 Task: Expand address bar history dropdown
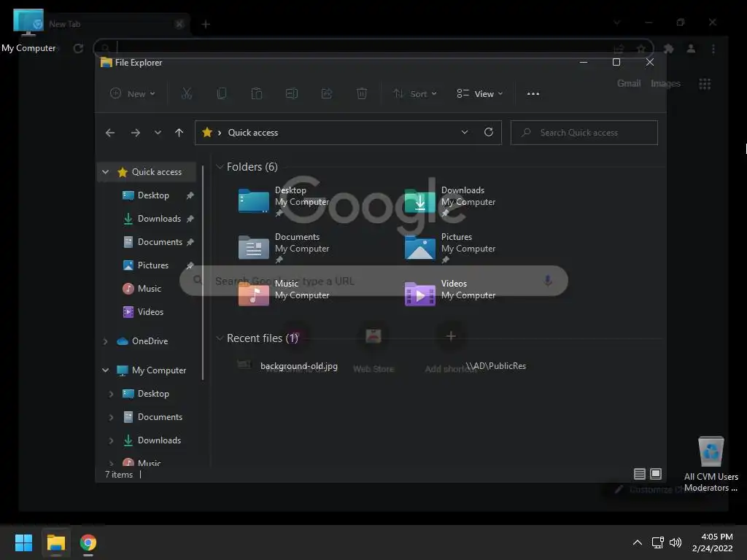point(465,133)
